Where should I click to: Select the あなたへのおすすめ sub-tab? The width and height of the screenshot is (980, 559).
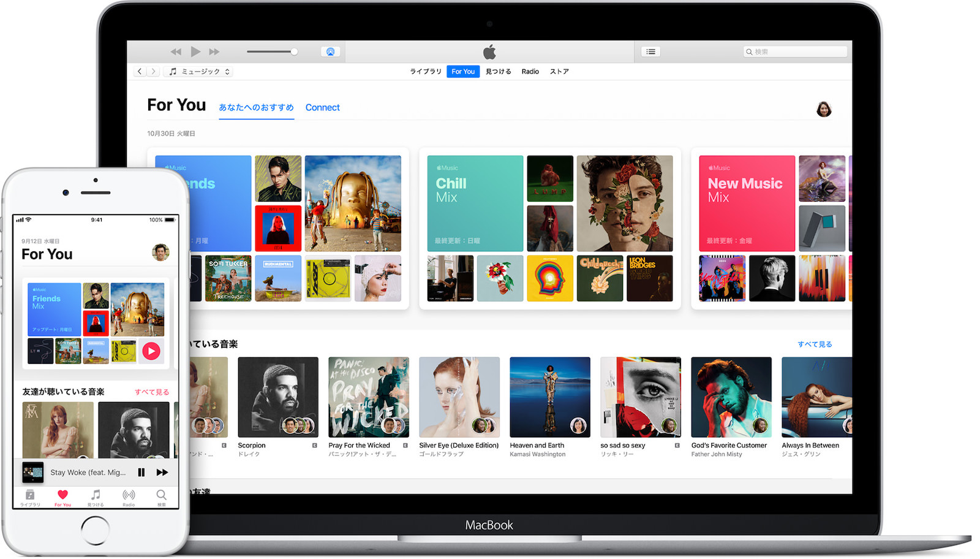[256, 107]
